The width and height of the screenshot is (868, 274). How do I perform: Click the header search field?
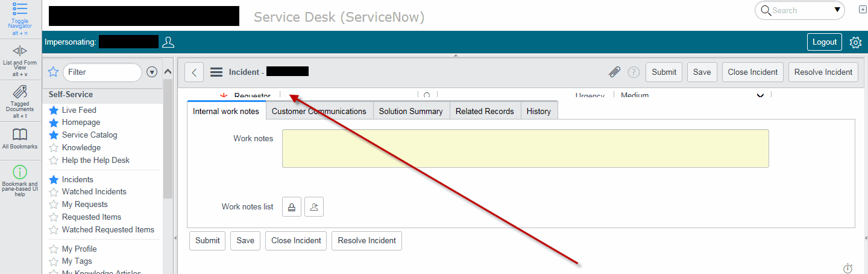[800, 10]
